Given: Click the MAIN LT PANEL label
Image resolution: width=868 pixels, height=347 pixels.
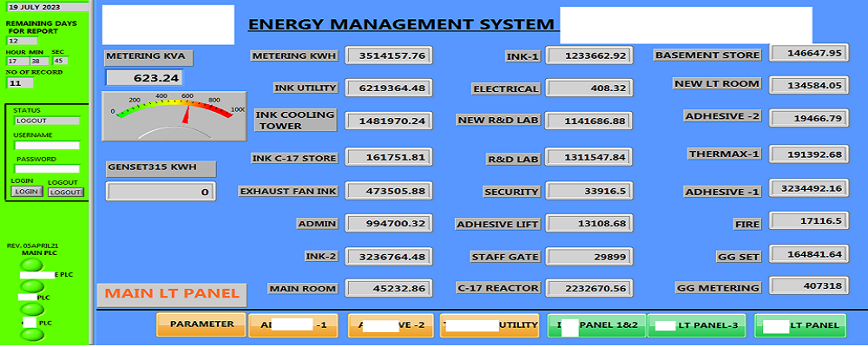Looking at the screenshot, I should 171,294.
